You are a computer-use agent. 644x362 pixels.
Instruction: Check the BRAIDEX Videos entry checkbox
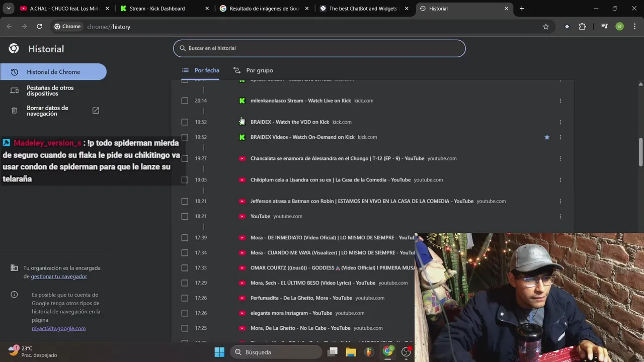tap(185, 137)
